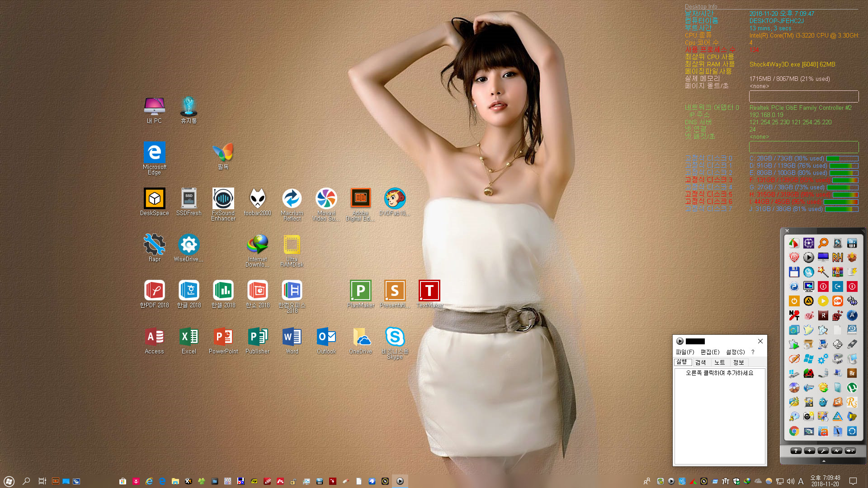Viewport: 868px width, 488px height.
Task: Open Adobe Digital Editions icon
Action: click(360, 204)
